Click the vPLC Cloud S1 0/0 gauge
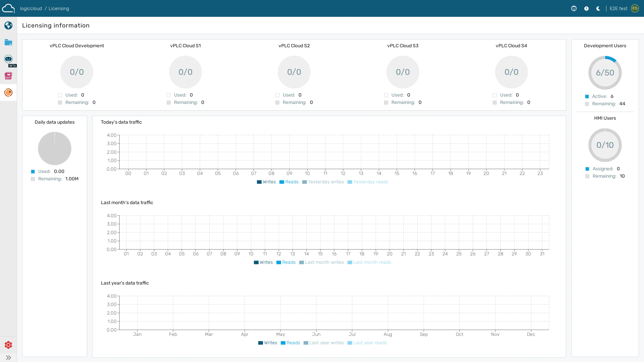 tap(185, 72)
